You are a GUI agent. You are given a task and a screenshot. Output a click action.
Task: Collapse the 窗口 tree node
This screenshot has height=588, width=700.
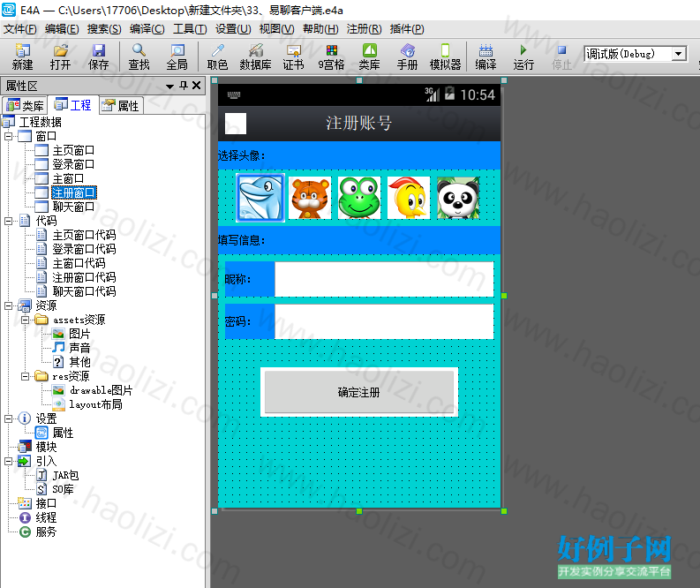pos(9,136)
